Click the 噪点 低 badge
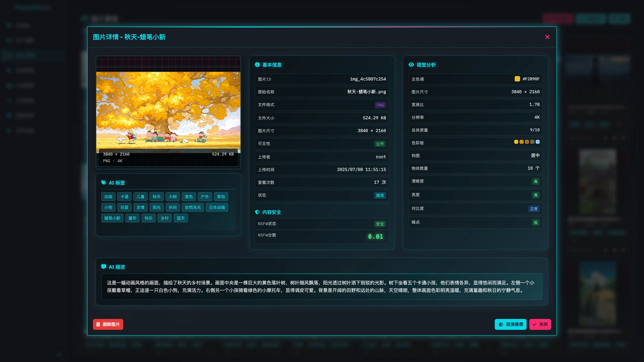644x362 pixels. tap(536, 223)
